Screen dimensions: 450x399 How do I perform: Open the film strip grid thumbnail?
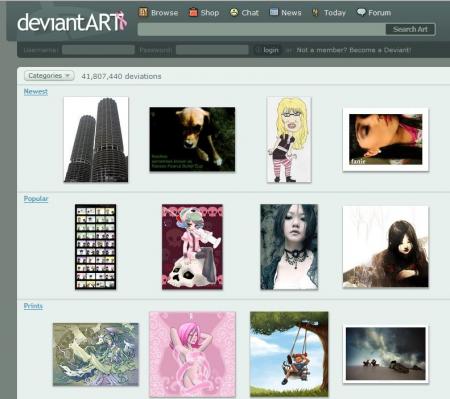click(x=96, y=247)
